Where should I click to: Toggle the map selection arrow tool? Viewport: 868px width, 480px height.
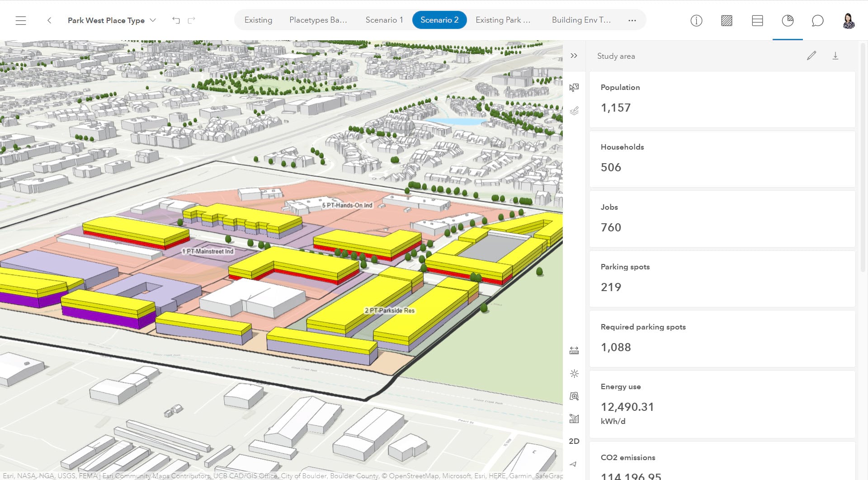coord(574,87)
